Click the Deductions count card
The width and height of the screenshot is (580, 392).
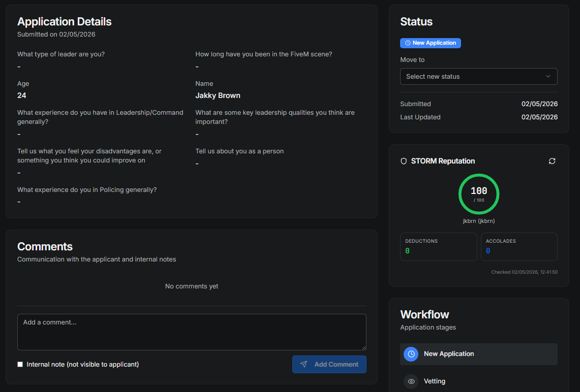click(x=438, y=247)
